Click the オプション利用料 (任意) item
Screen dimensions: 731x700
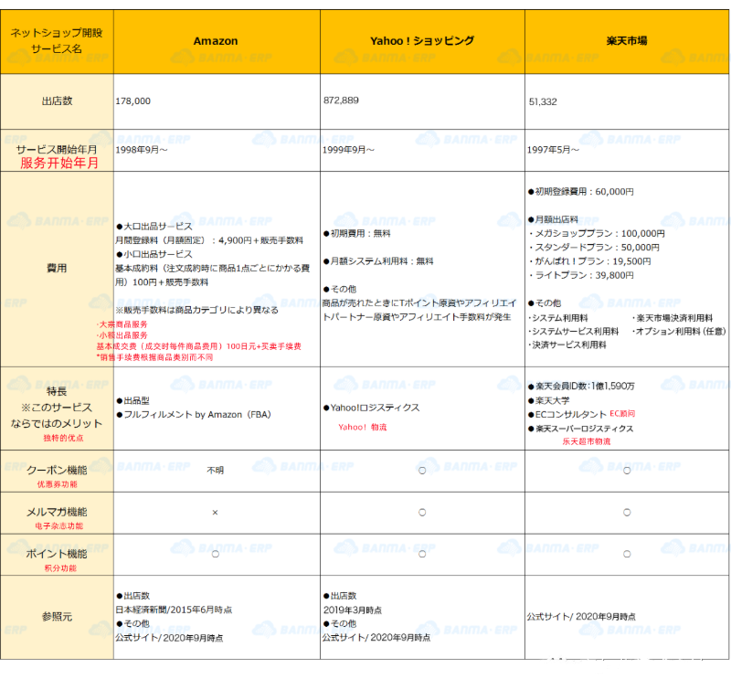pyautogui.click(x=679, y=331)
